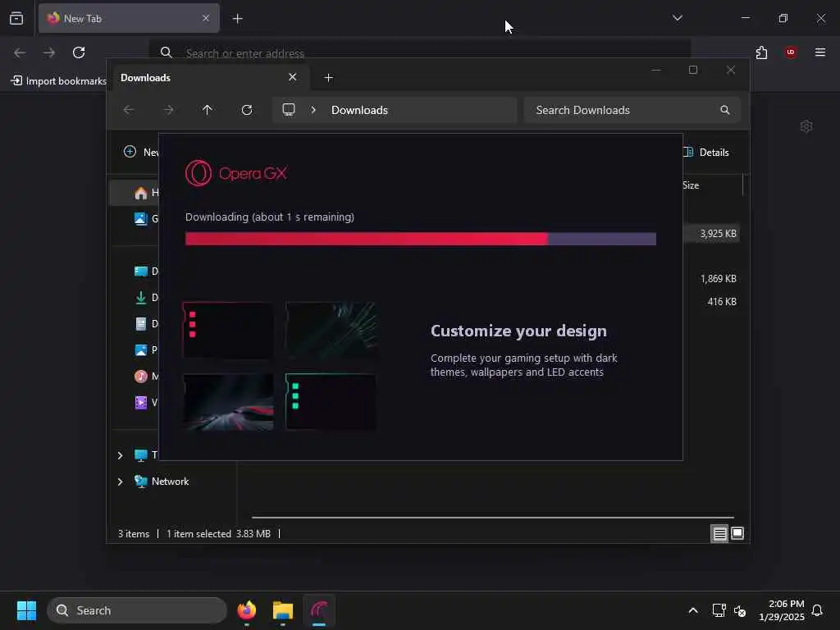This screenshot has height=630, width=840.
Task: Click the green-accent theme preview thumbnail
Action: 331,402
